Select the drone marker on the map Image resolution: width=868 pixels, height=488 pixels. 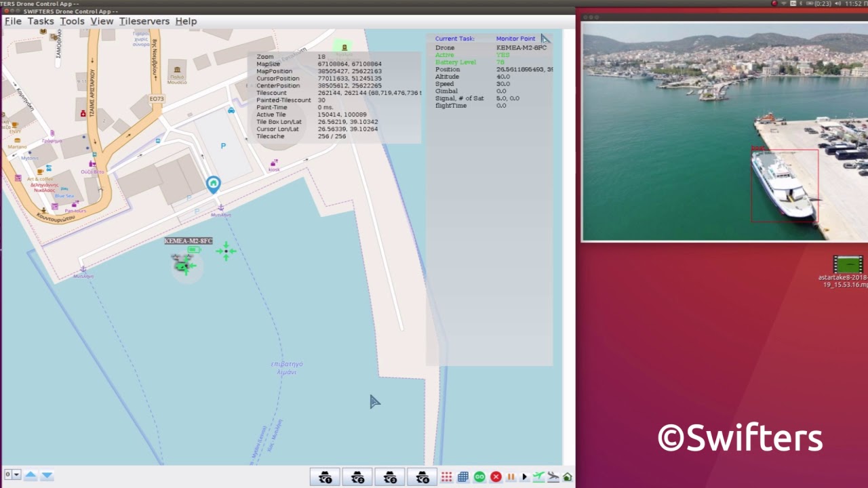(x=183, y=264)
